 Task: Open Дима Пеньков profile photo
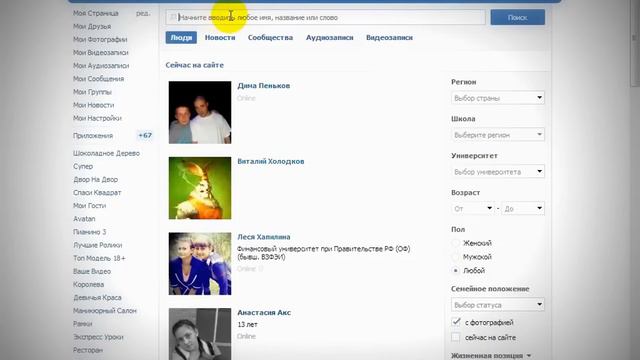pos(200,112)
